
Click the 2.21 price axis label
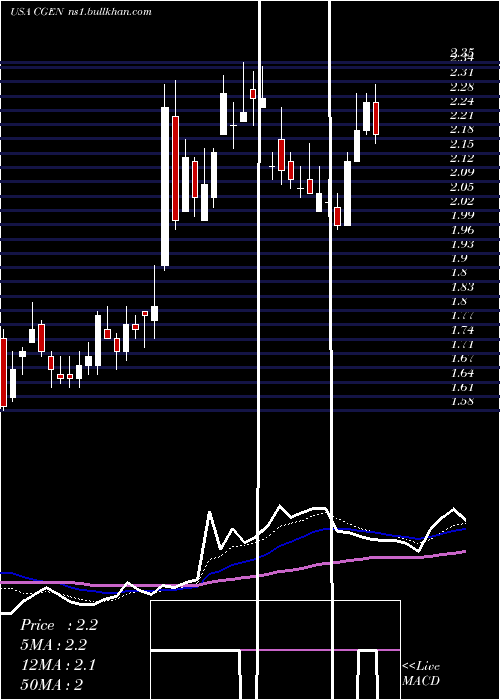click(x=462, y=115)
